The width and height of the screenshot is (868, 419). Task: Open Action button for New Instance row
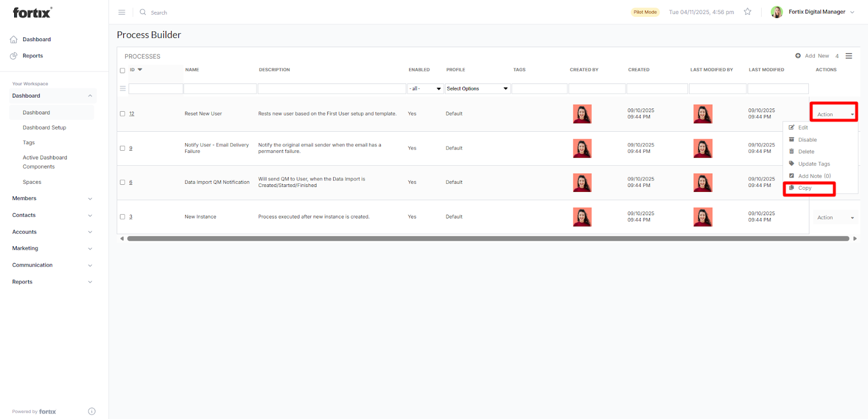point(834,217)
